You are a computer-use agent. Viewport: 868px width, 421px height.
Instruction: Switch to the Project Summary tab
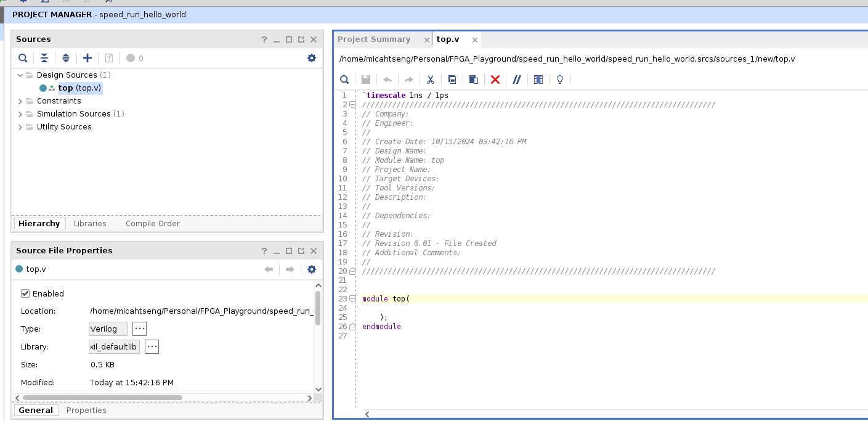click(x=374, y=39)
